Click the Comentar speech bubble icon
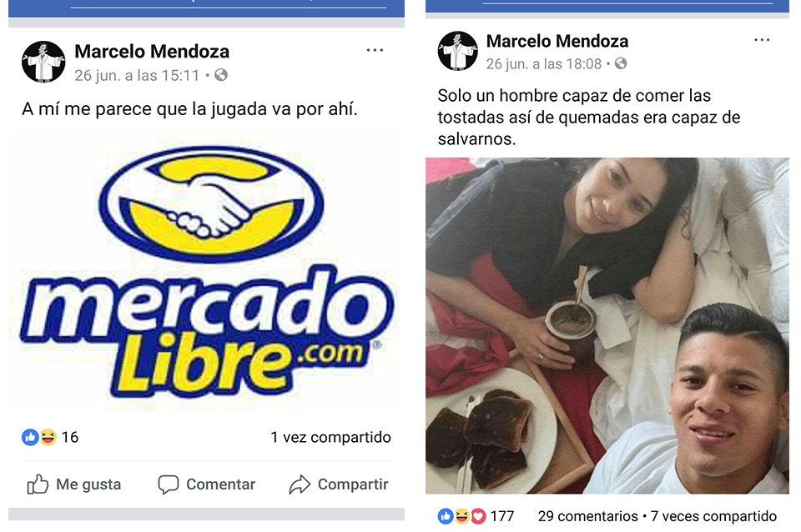Image resolution: width=801 pixels, height=532 pixels. click(x=168, y=484)
